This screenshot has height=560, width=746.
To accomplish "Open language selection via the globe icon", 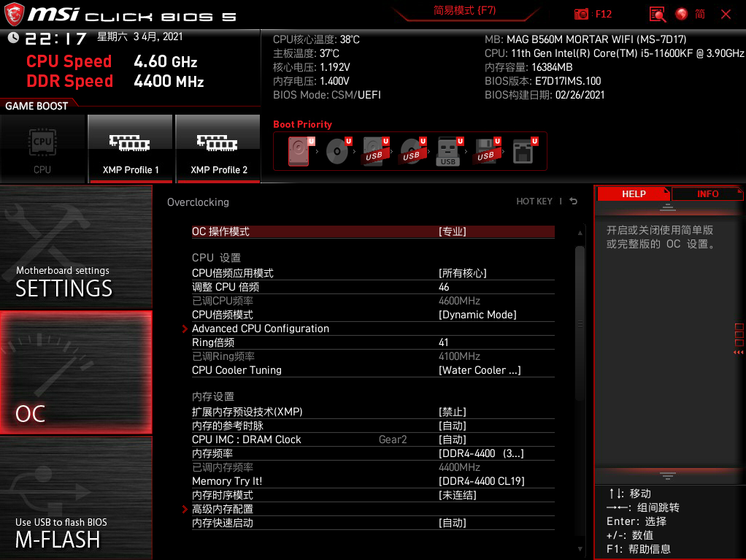I will pos(681,15).
